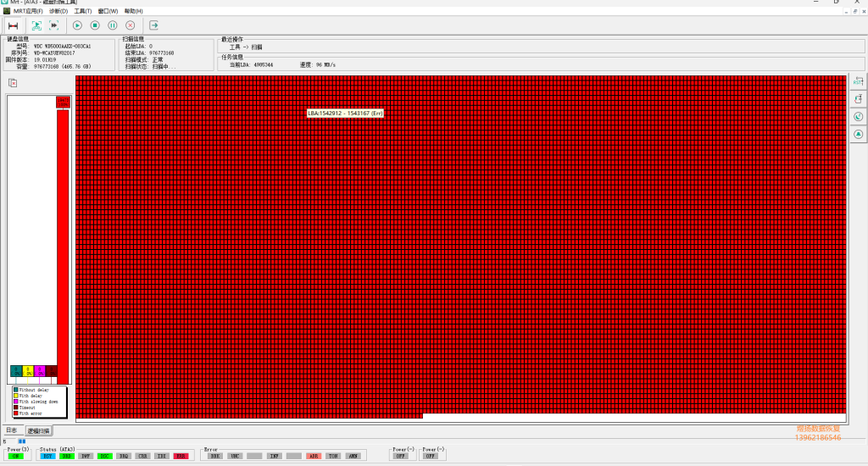The height and width of the screenshot is (466, 868).
Task: Switch to the 逻辑扫描 tab
Action: (x=39, y=430)
